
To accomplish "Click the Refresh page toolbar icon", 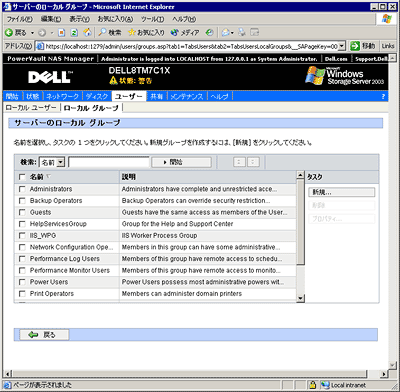I will click(74, 33).
